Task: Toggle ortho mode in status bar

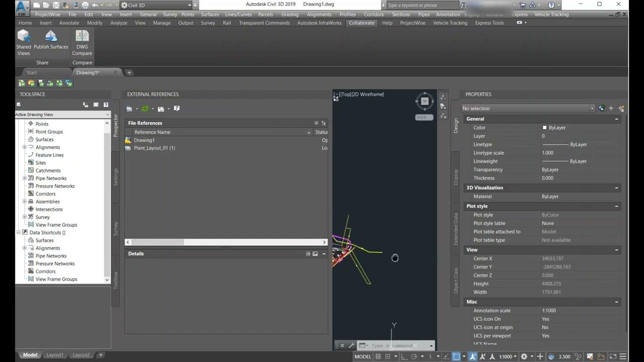Action: pyautogui.click(x=404, y=356)
